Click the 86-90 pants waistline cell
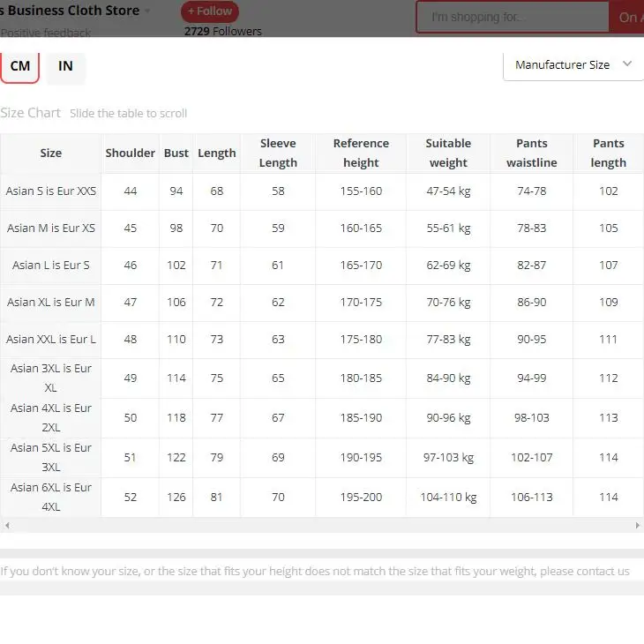Viewport: 644px width, 644px height. pyautogui.click(x=531, y=303)
